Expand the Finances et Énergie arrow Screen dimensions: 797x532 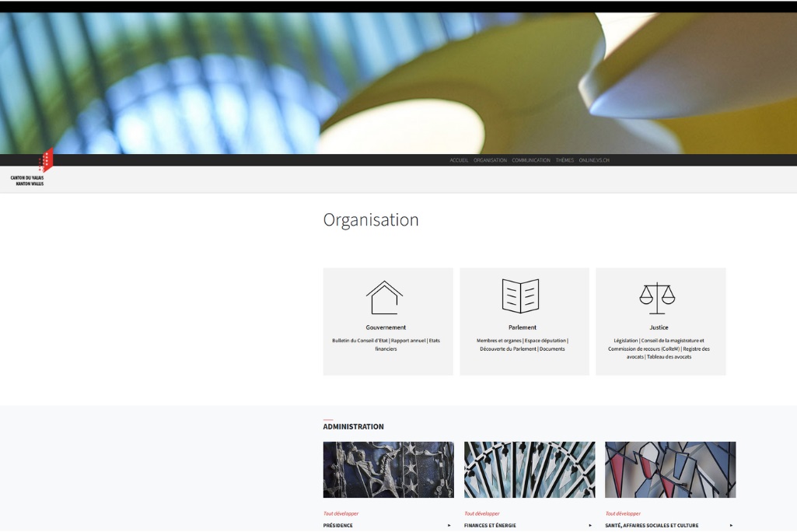pyautogui.click(x=590, y=526)
